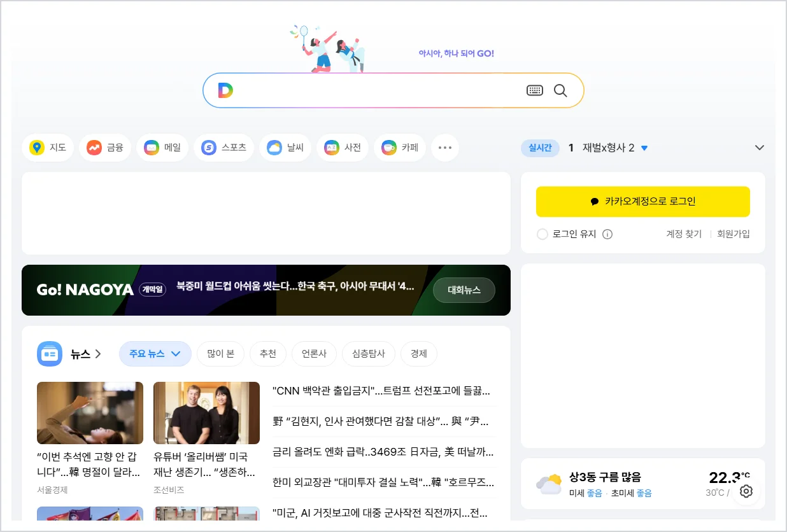Viewport: 787px width, 532px height.
Task: Click the 아시아, 하나 되어 GO! doodle
Action: pyautogui.click(x=456, y=53)
